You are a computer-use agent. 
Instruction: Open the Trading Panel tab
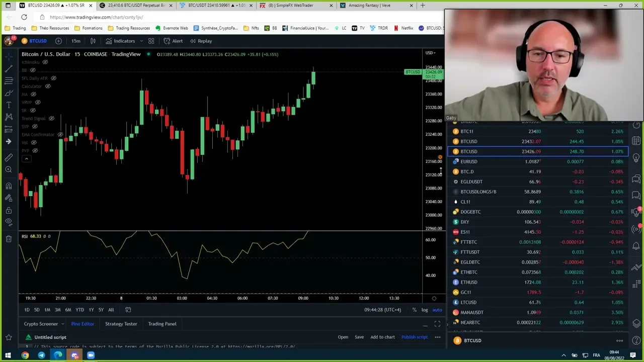click(162, 324)
